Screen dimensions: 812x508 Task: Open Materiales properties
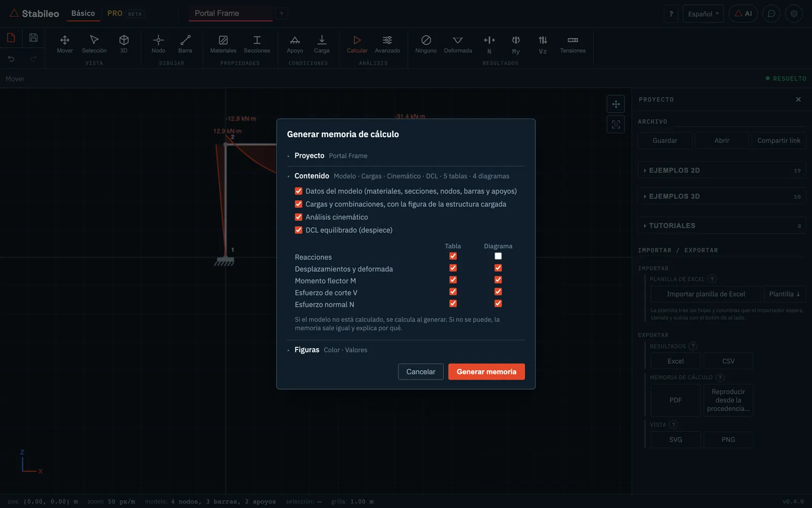coord(223,44)
